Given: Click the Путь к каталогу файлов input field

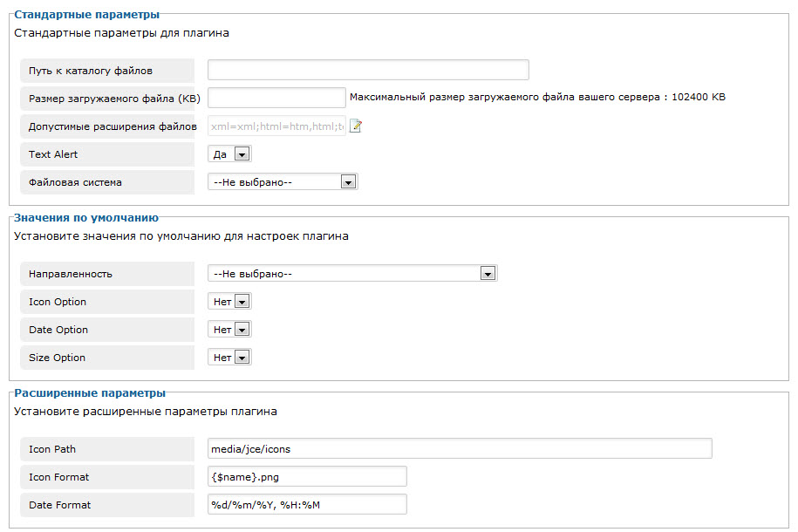Looking at the screenshot, I should click(x=368, y=70).
